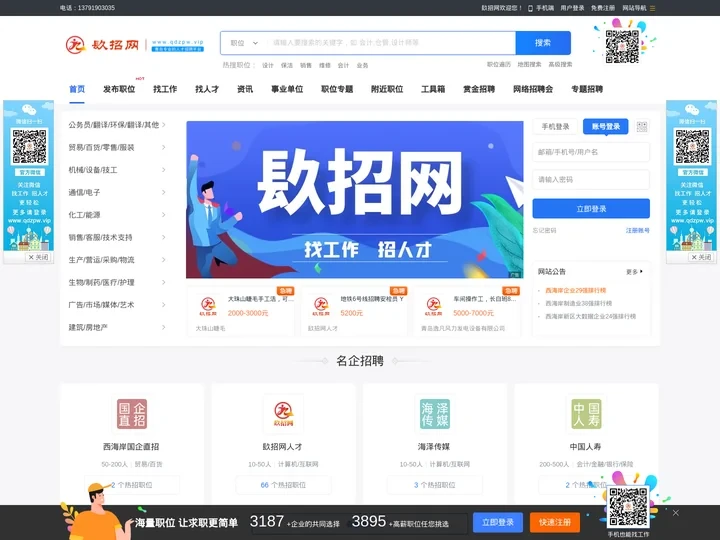720x540 pixels.
Task: Expand 生物/制药/医疗/护理 category arrow
Action: 164,282
